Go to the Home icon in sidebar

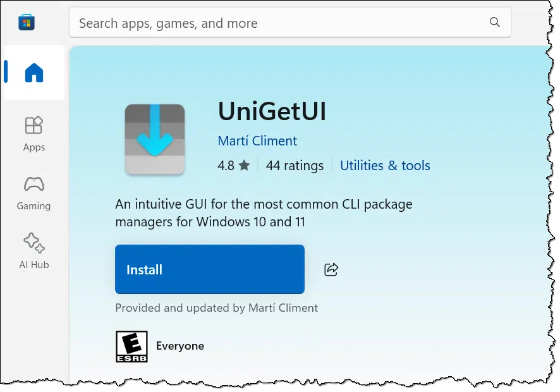[34, 73]
